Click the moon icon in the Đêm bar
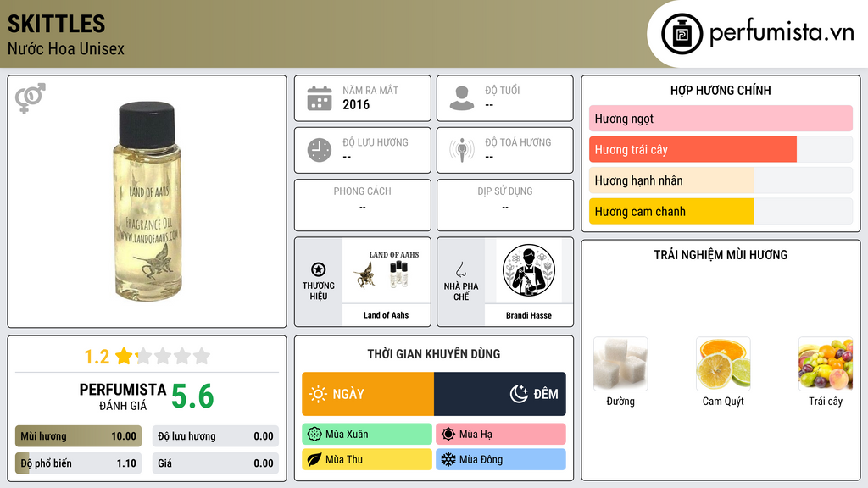868x488 pixels. point(519,394)
